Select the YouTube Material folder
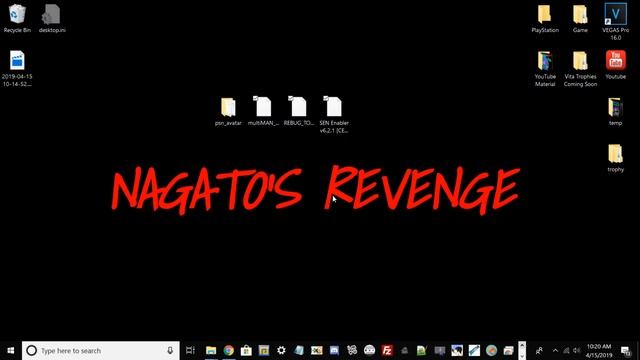Viewport: 640px width, 360px height. [545, 69]
